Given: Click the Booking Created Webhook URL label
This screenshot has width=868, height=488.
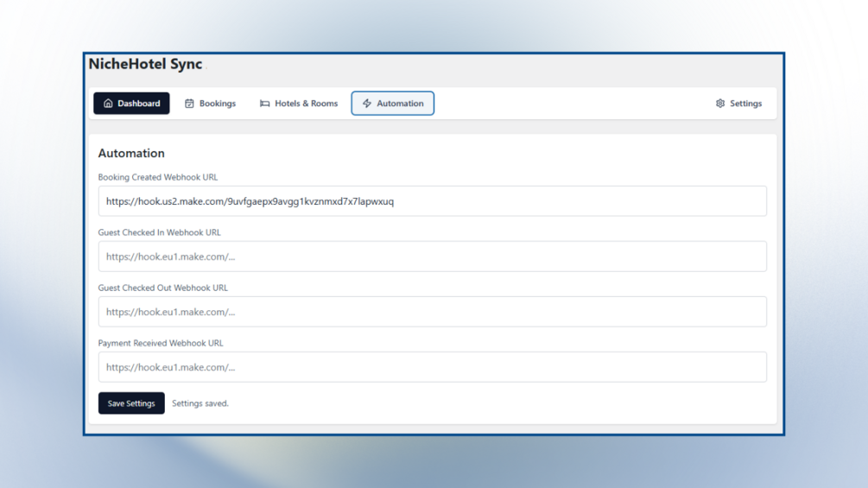Looking at the screenshot, I should pyautogui.click(x=158, y=177).
